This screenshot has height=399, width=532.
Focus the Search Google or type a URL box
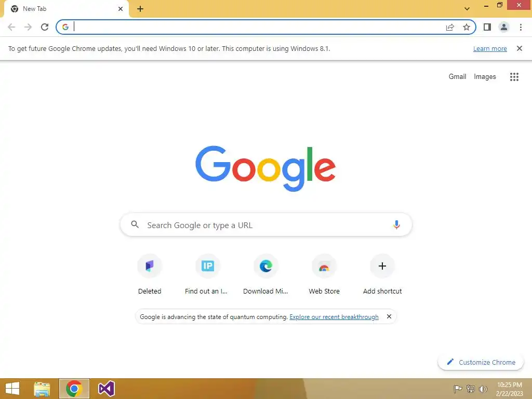tap(266, 224)
